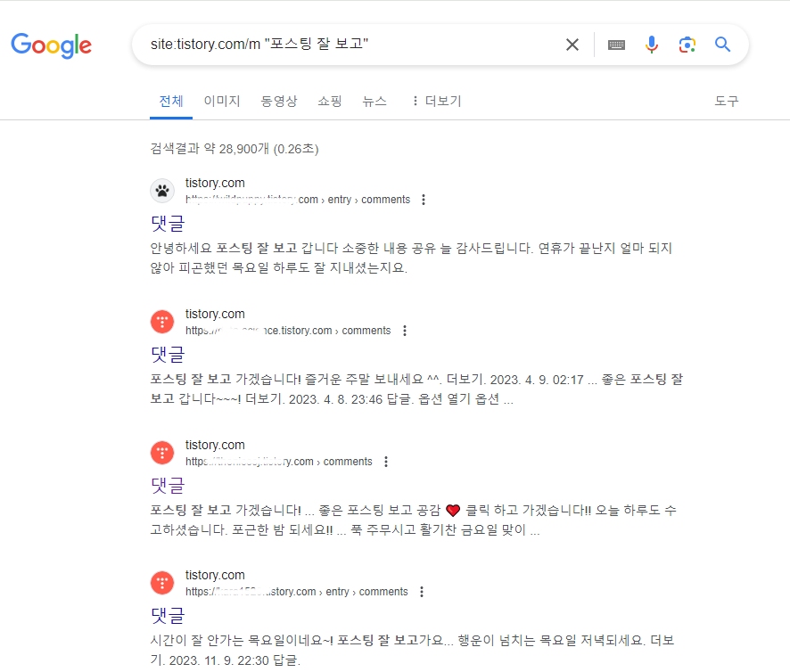Viewport: 790px width, 672px height.
Task: Open three-dot options for second result
Action: (404, 331)
